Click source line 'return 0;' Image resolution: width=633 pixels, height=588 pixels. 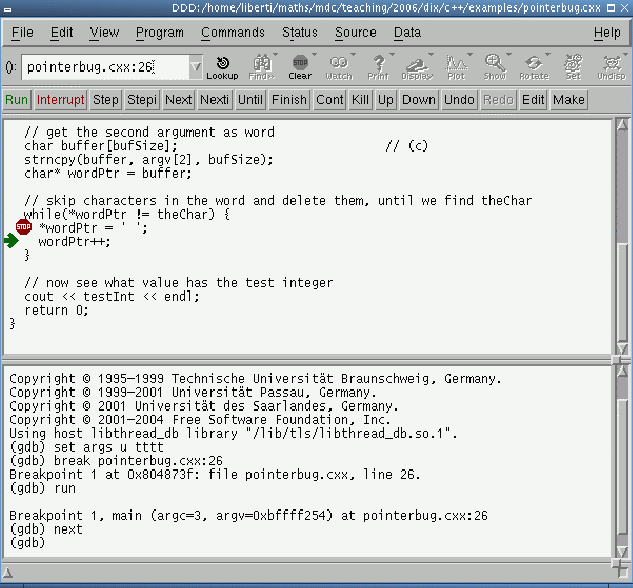56,310
